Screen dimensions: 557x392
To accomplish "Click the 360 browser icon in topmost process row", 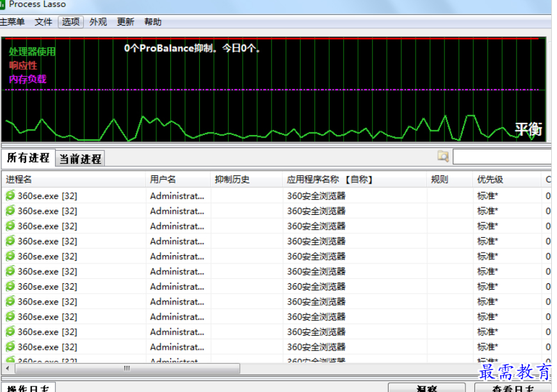I will [x=10, y=196].
